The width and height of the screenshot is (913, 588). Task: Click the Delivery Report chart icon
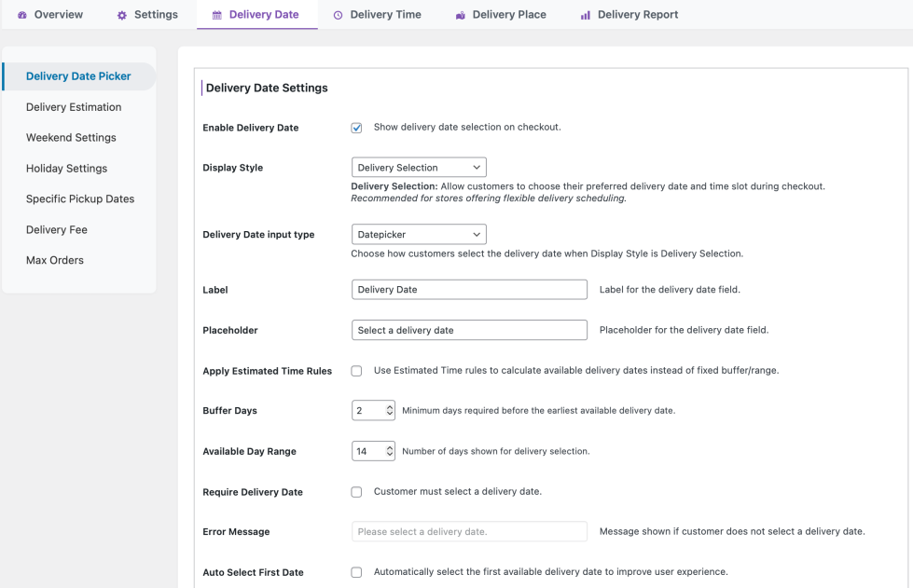click(586, 15)
